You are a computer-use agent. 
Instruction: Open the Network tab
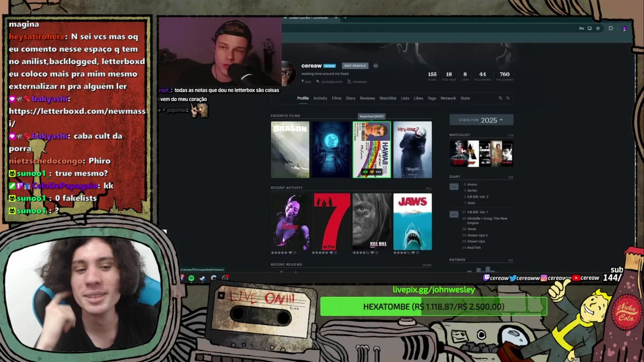pos(448,98)
